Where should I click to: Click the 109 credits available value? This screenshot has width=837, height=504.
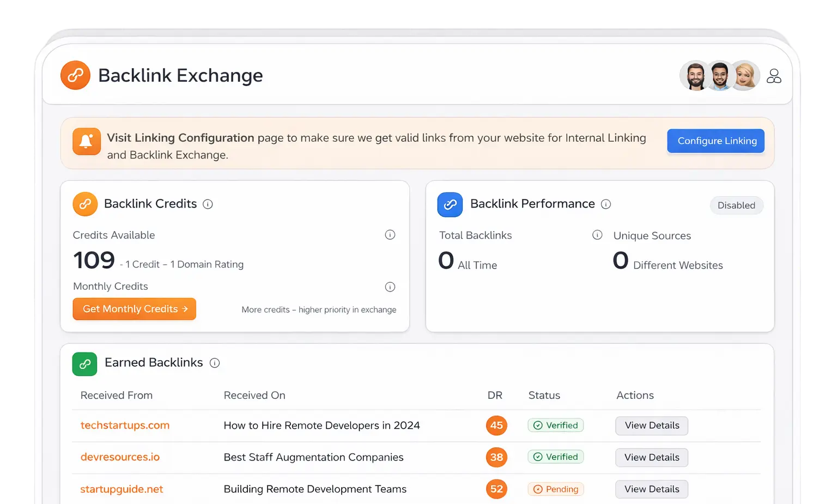(x=94, y=260)
